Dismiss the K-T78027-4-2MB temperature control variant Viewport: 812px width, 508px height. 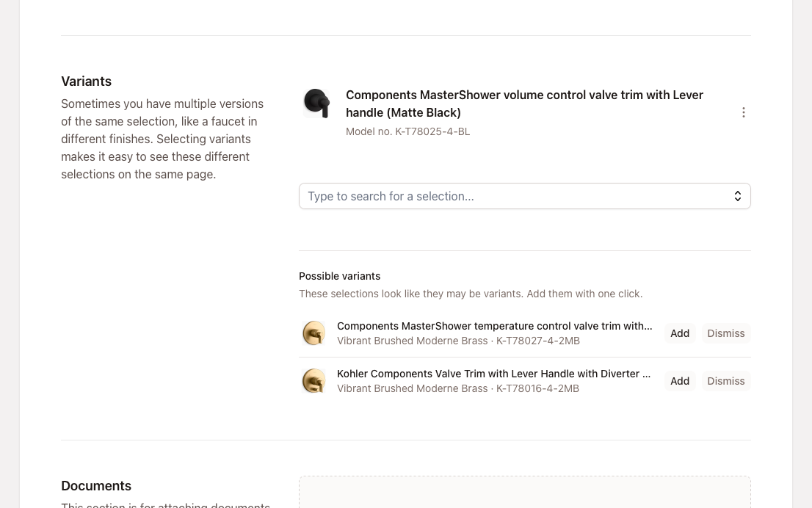pos(725,333)
